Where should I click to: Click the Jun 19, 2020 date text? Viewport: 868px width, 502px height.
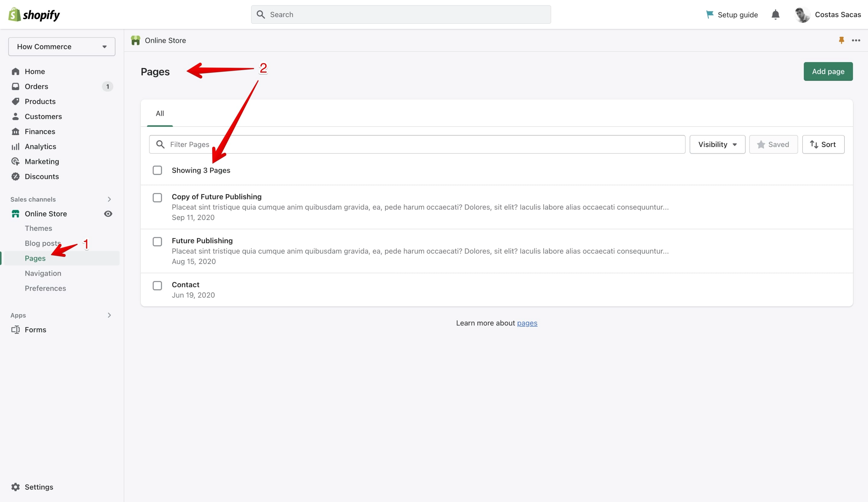point(193,295)
